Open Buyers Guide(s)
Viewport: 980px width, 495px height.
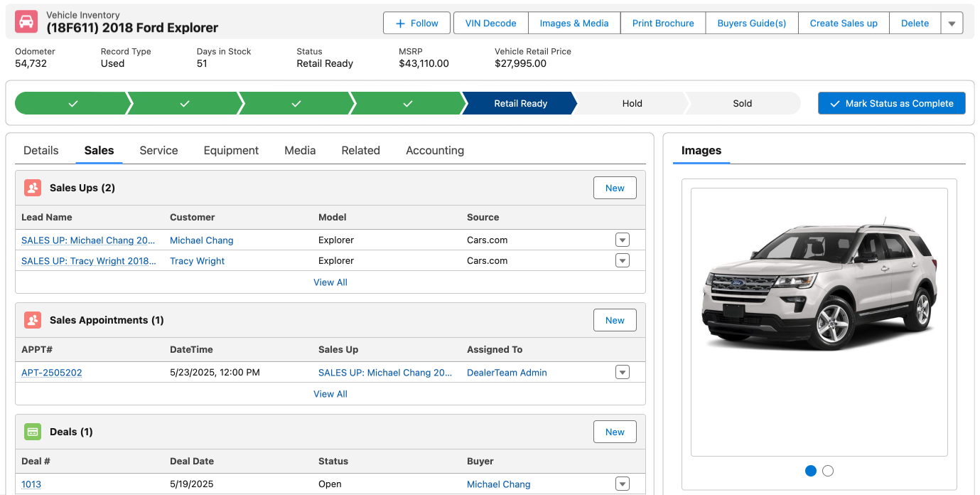[752, 23]
